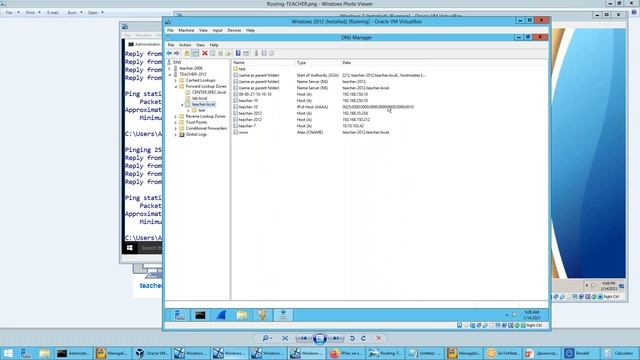Image resolution: width=640 pixels, height=360 pixels.
Task: Select the teacher-10 IPv6 Host (AAAA) record
Action: (323, 107)
